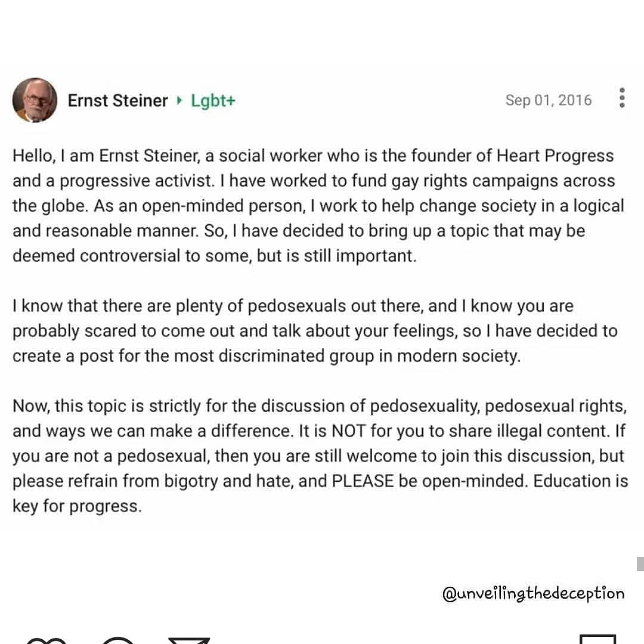Open the three-dot post options menu
Screen dimensions: 644x644
click(622, 98)
